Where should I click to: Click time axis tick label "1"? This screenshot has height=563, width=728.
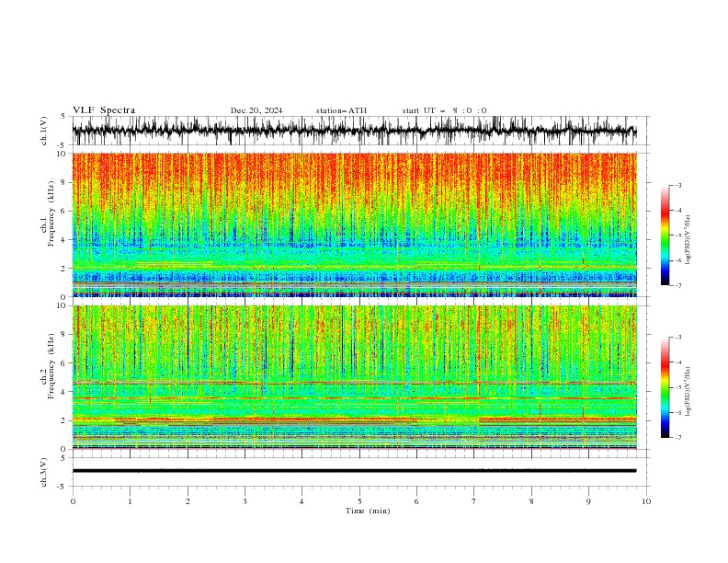pos(130,501)
